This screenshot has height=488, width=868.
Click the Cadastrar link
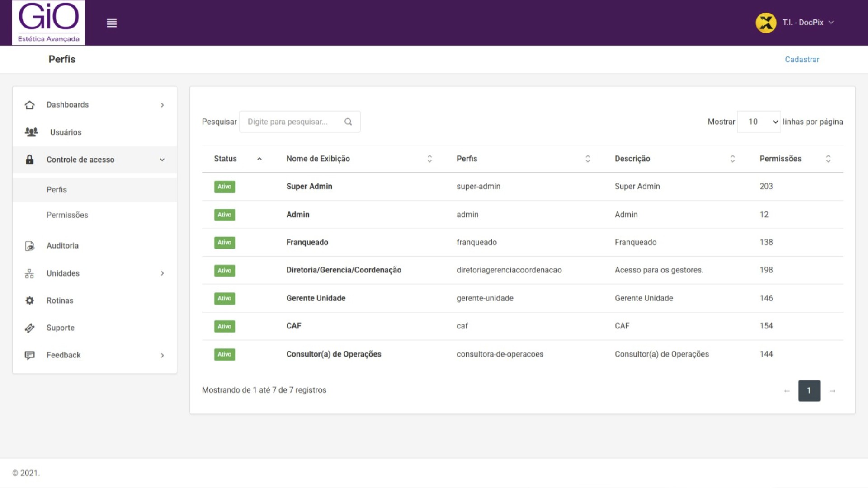[x=802, y=60]
